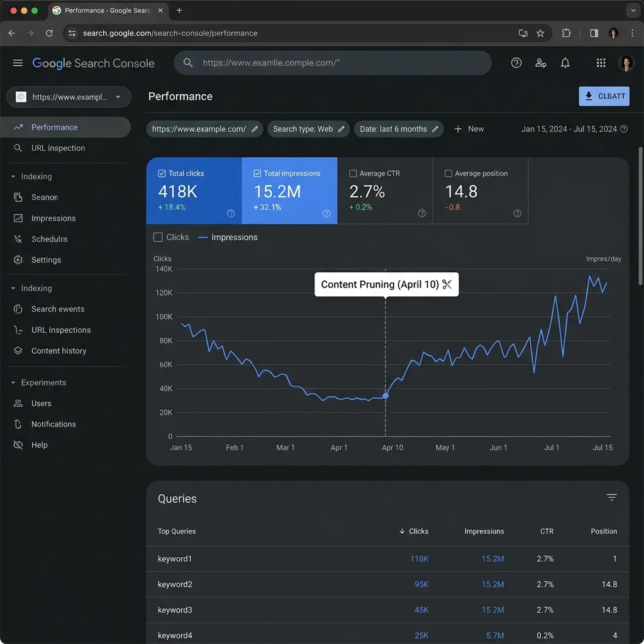The image size is (644, 644).
Task: Click the CTR column header
Action: (x=547, y=531)
